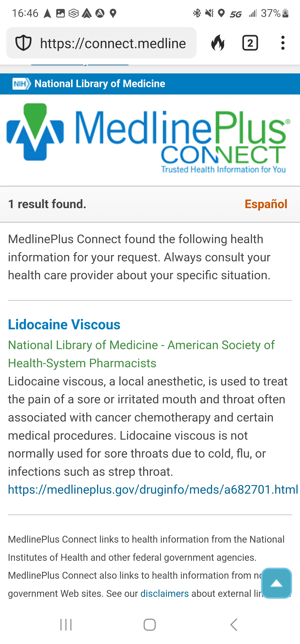Tap the clock showing 16:46

point(25,13)
